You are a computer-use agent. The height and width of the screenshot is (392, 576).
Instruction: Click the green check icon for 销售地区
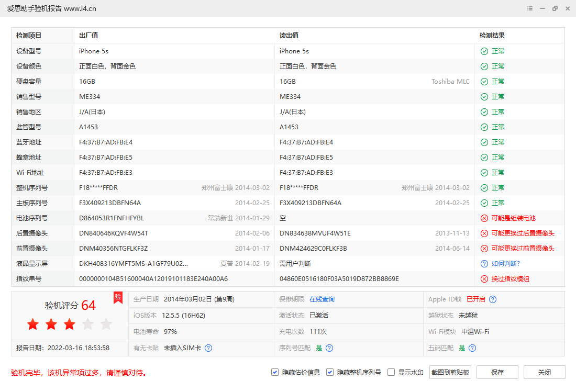[484, 112]
